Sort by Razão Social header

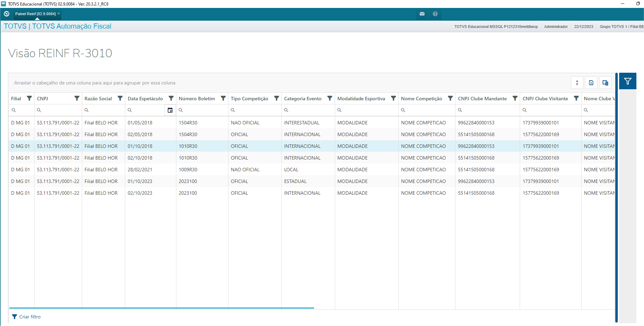pos(98,99)
